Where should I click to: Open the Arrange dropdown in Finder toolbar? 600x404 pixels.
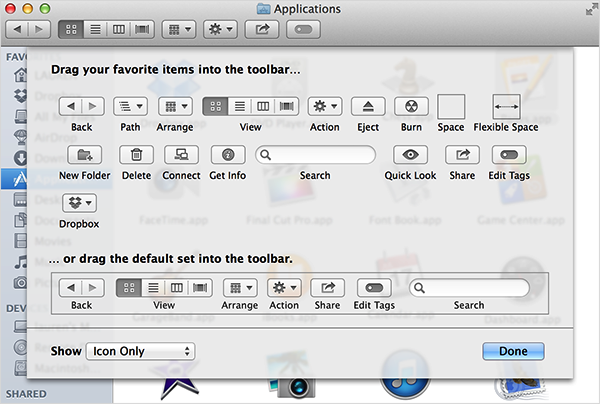[x=179, y=29]
